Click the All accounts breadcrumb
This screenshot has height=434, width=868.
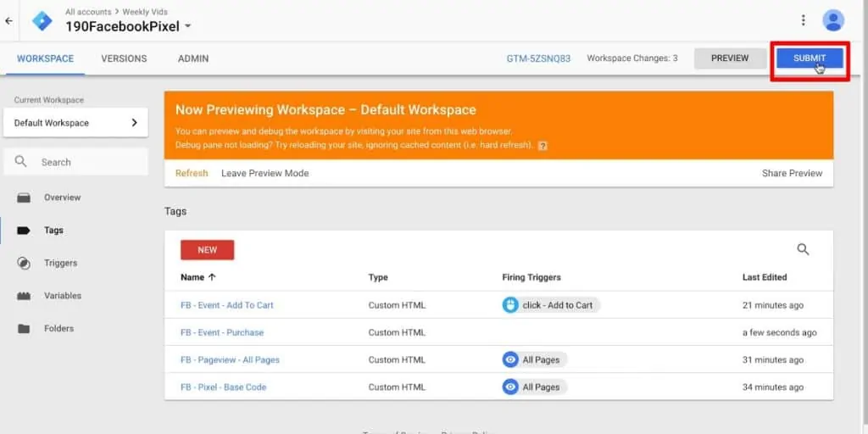tap(88, 12)
